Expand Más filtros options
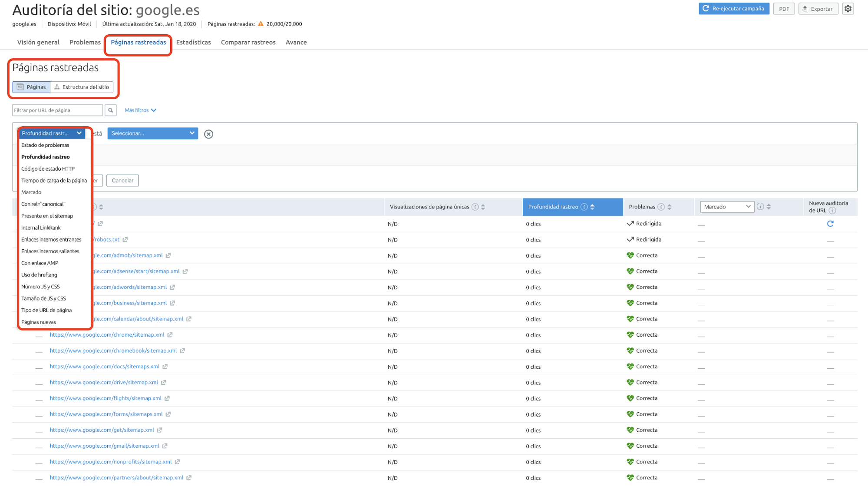This screenshot has height=486, width=868. (140, 110)
